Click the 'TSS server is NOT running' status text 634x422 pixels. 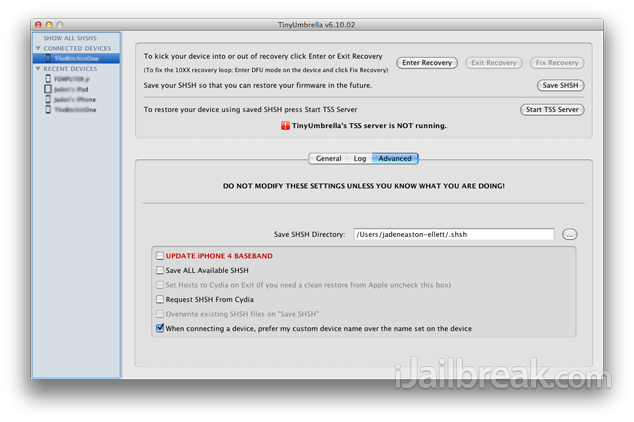click(369, 126)
